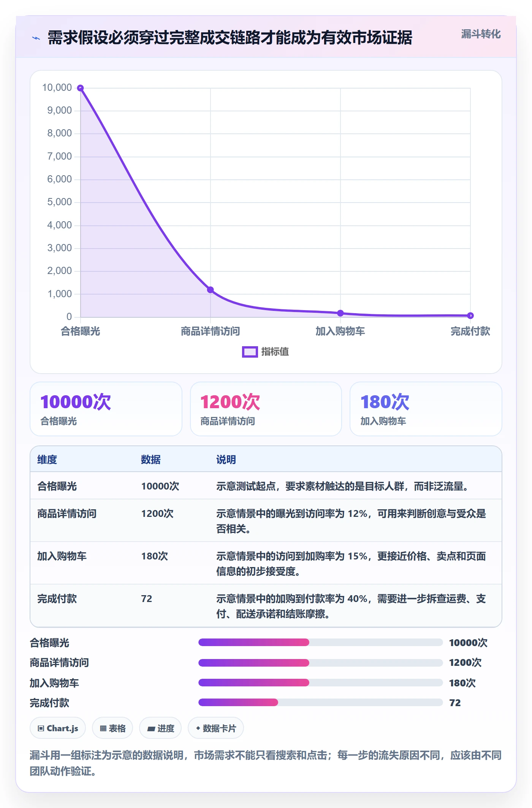Toggle the 指标值 legend color box
The width and height of the screenshot is (532, 808).
click(250, 352)
